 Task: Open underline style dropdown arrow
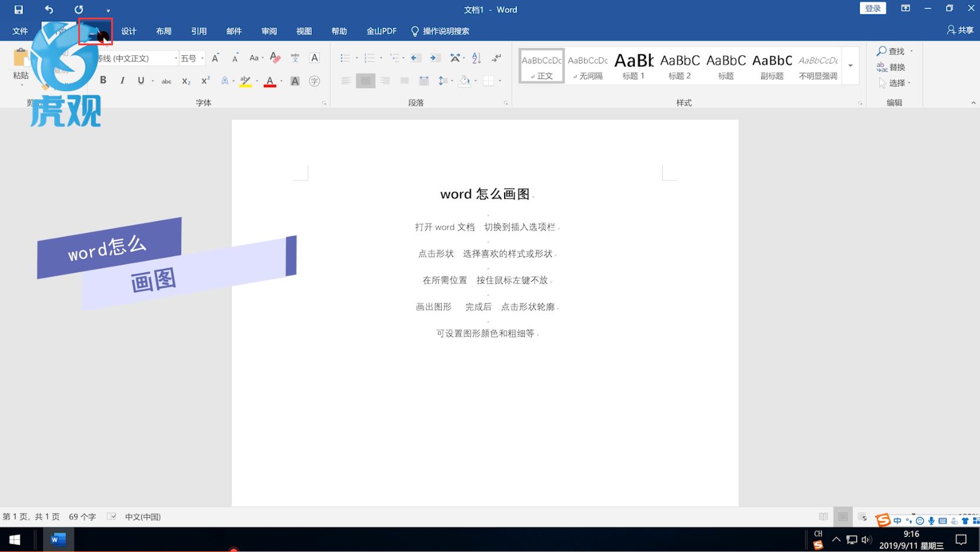tap(153, 81)
